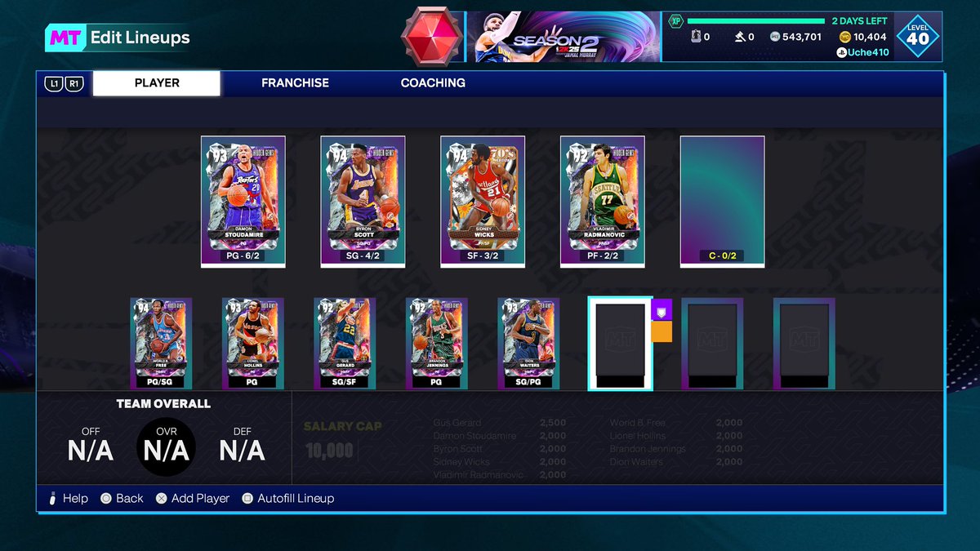Select Brandon Jennings bench card
Viewport: 980px width, 551px height.
pos(437,344)
